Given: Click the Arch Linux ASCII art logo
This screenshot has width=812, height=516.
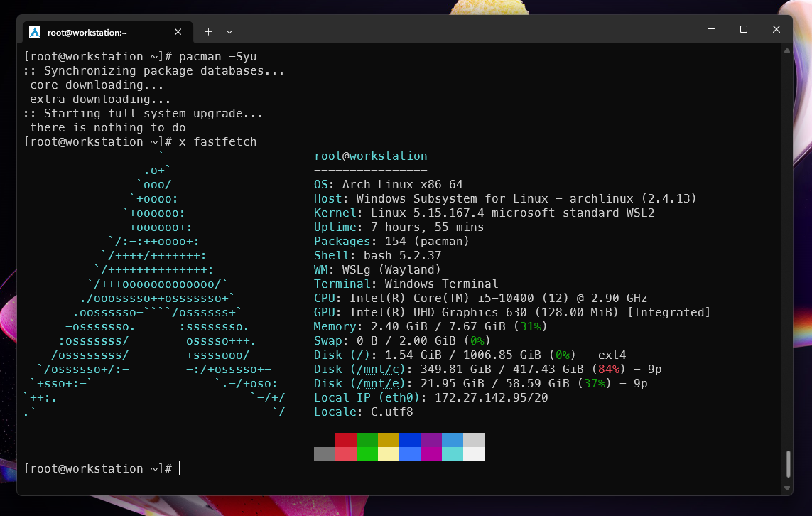Looking at the screenshot, I should pyautogui.click(x=153, y=284).
